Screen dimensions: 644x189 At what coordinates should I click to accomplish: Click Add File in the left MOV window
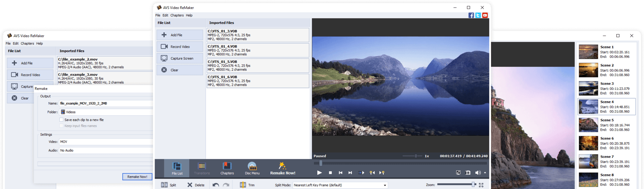point(30,63)
